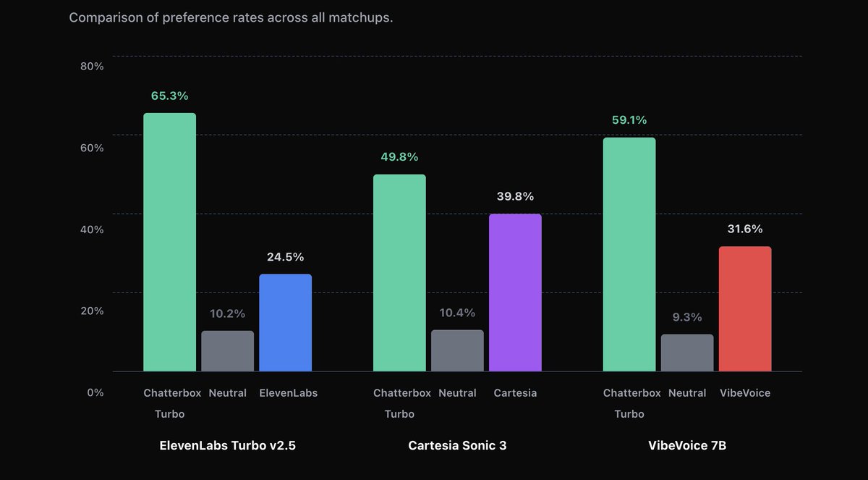Viewport: 868px width, 480px height.
Task: Select the purple Cartesia 39.8% bar
Action: point(515,292)
